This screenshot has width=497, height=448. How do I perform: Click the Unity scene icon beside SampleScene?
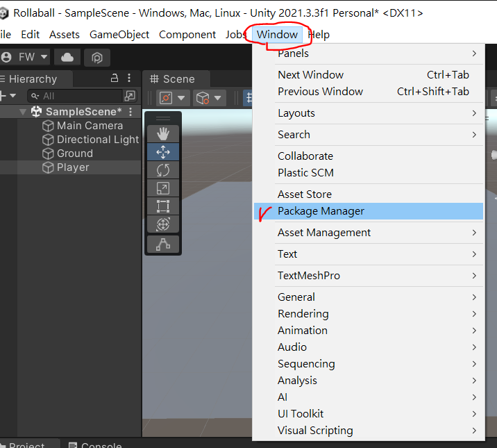tap(37, 112)
